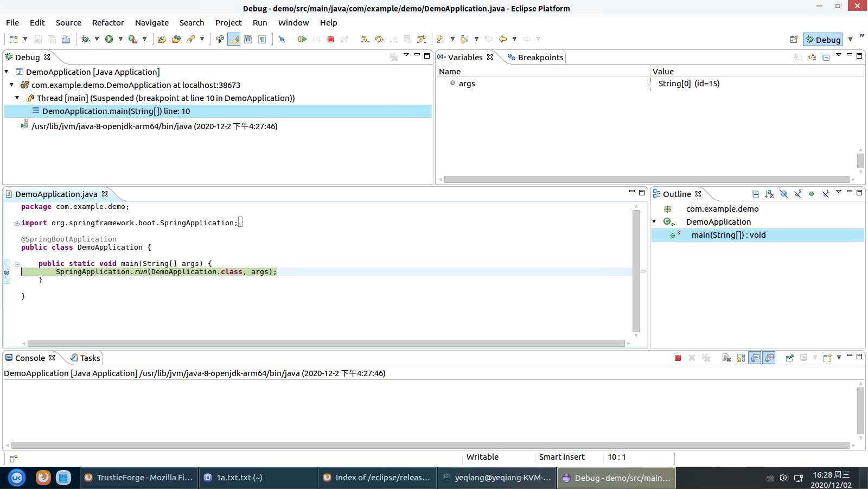The image size is (868, 489).
Task: Open the Refactor menu
Action: (108, 23)
